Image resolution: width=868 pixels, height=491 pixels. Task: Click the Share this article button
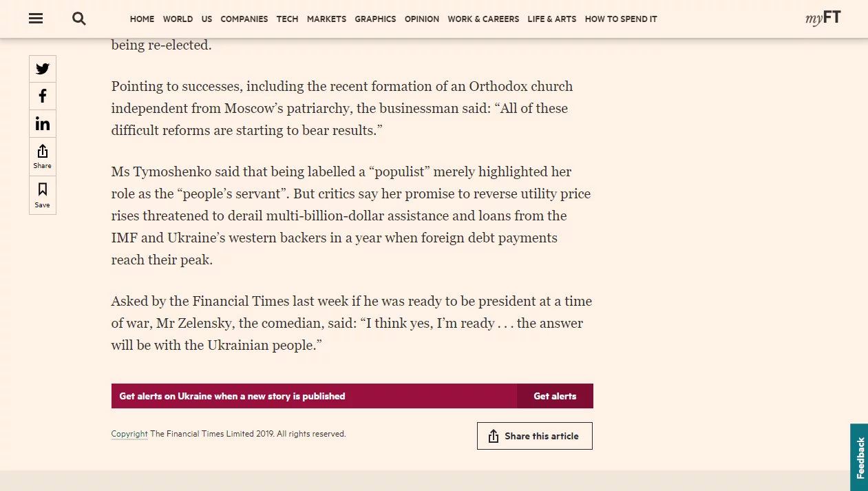(534, 436)
